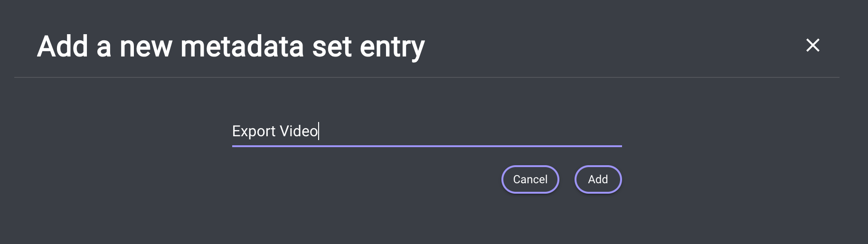Image resolution: width=868 pixels, height=244 pixels.
Task: Click the word 'Video' in the text field
Action: pos(299,131)
